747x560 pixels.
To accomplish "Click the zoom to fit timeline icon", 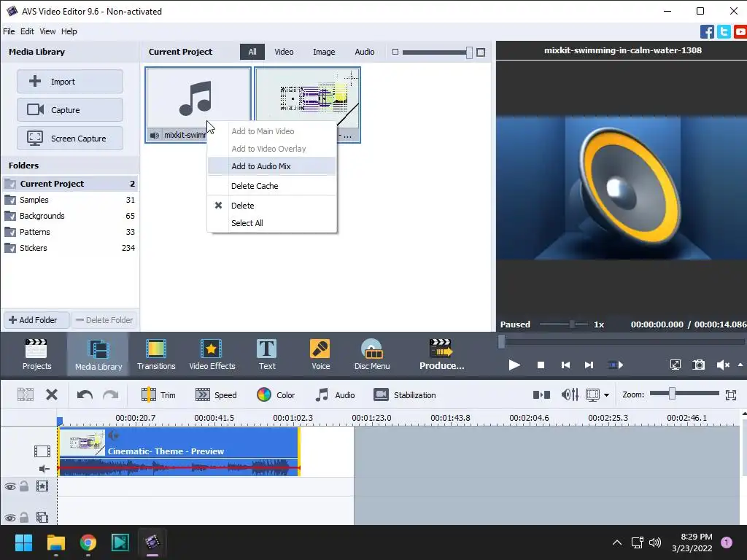I will tap(731, 394).
